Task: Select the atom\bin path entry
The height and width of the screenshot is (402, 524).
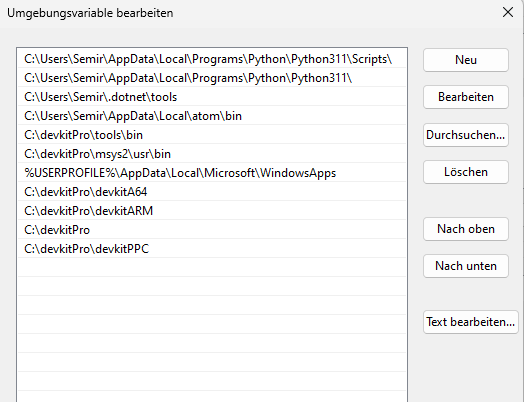Action: [212, 116]
